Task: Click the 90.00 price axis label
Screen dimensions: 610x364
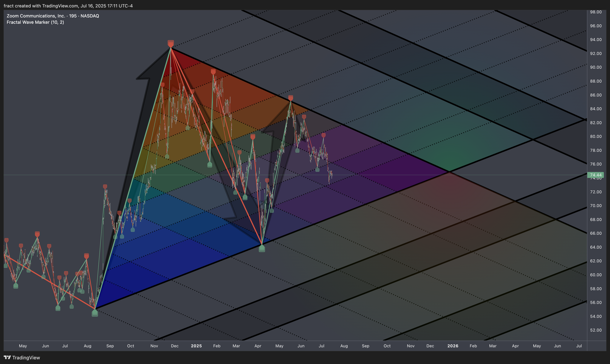Action: click(596, 67)
